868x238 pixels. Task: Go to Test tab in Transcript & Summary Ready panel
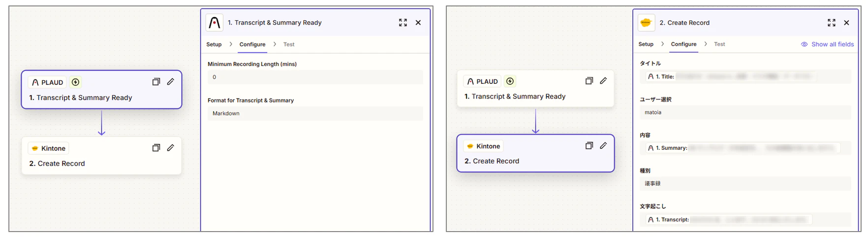[289, 44]
